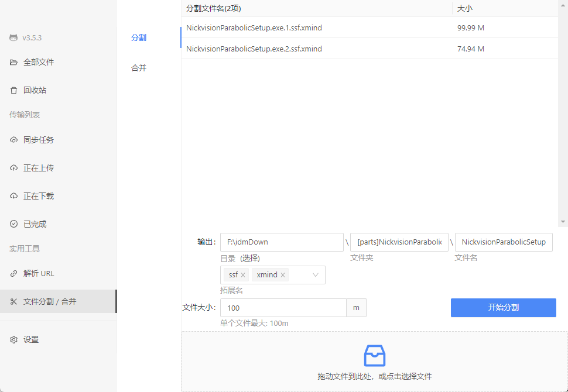The width and height of the screenshot is (568, 392).
Task: Select row NickvisionParabolicSetup.exe.1.ssf.xmind
Action: coord(369,27)
